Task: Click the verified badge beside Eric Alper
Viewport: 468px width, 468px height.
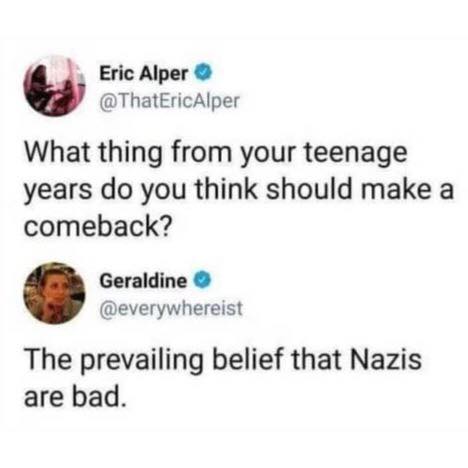Action: pos(204,73)
